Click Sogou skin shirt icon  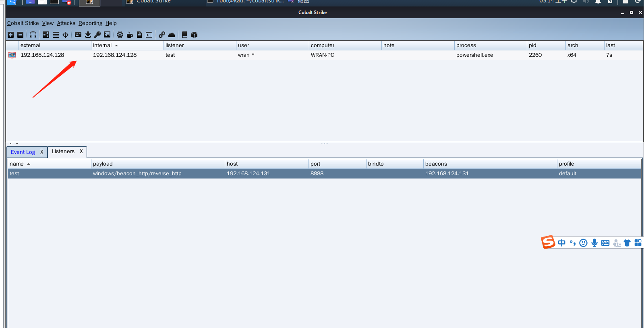click(627, 243)
